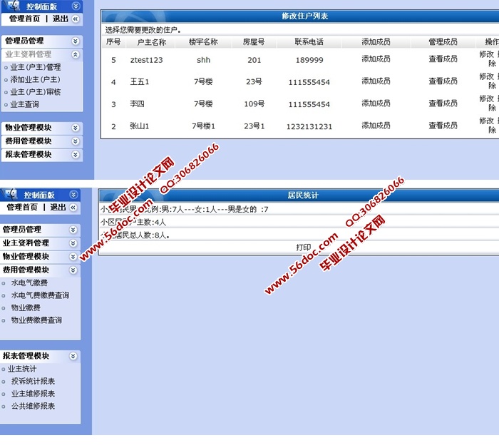The image size is (499, 448).
Task: Open 水电气缴费 menu item
Action: coord(29,282)
